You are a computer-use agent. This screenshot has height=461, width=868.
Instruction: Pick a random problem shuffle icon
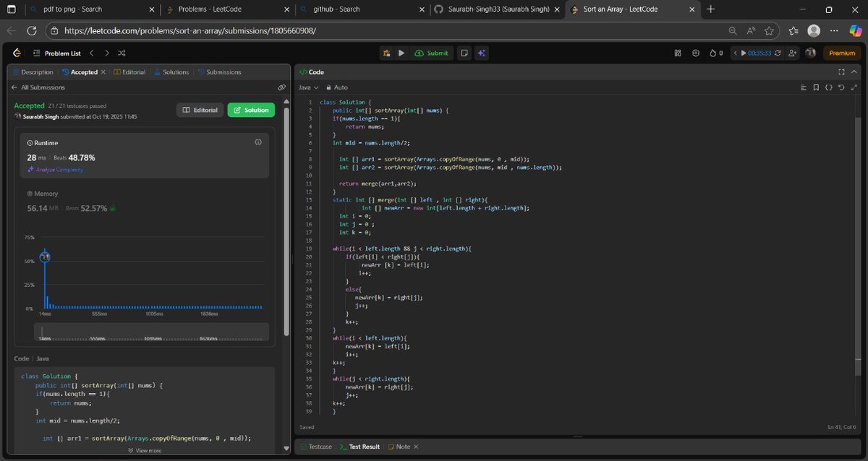point(122,53)
